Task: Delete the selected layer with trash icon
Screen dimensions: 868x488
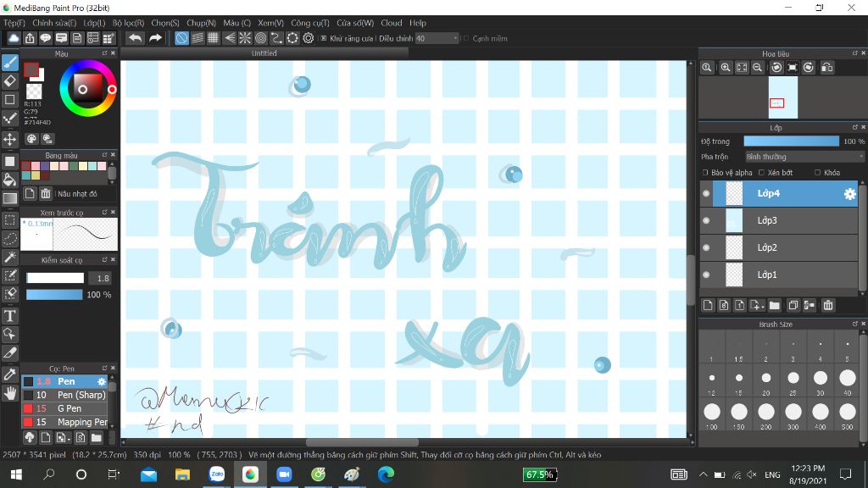Action: pyautogui.click(x=828, y=305)
